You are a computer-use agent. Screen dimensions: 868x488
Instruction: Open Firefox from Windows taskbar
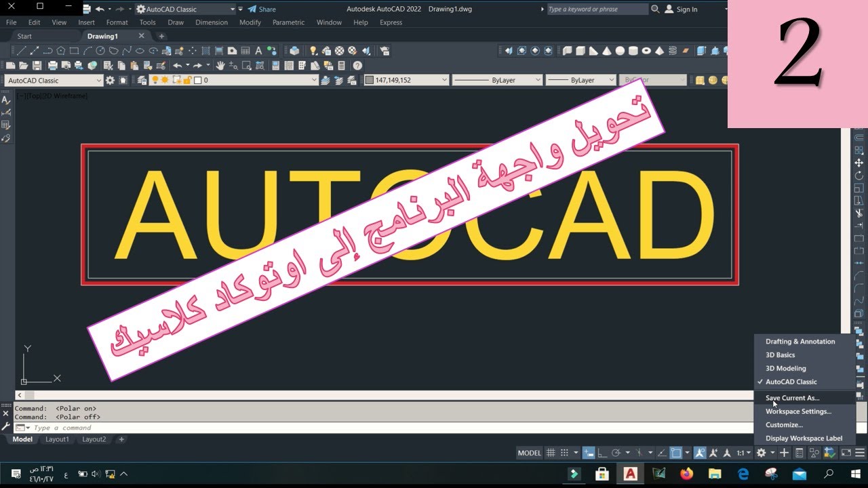point(687,474)
